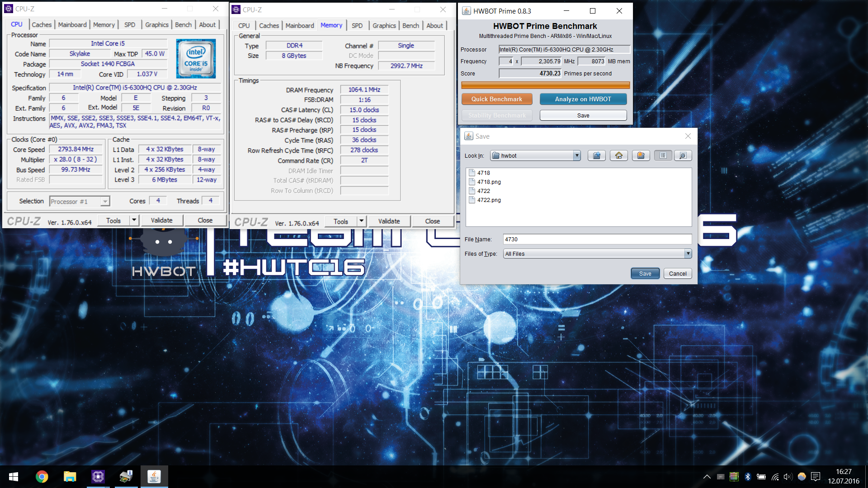Viewport: 868px width, 488px height.
Task: Expand Tools dropdown arrow in Memory CPU-Z window
Action: coord(361,221)
